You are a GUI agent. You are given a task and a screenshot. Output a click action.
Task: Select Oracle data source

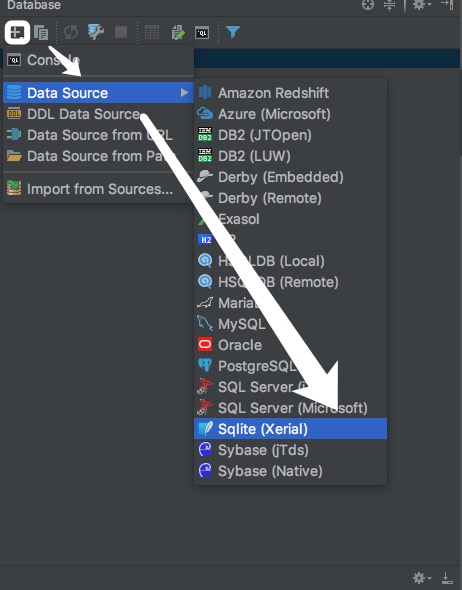tap(290, 345)
